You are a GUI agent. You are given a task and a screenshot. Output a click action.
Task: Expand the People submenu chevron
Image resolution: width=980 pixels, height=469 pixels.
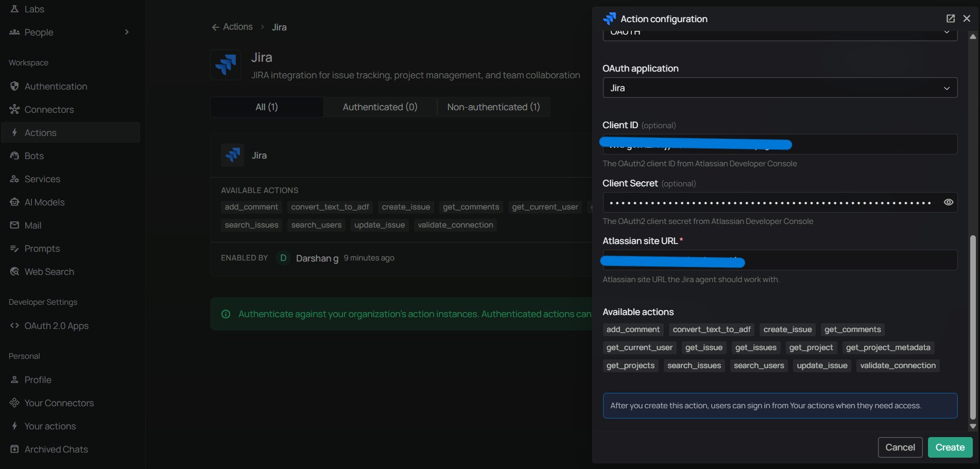click(127, 32)
